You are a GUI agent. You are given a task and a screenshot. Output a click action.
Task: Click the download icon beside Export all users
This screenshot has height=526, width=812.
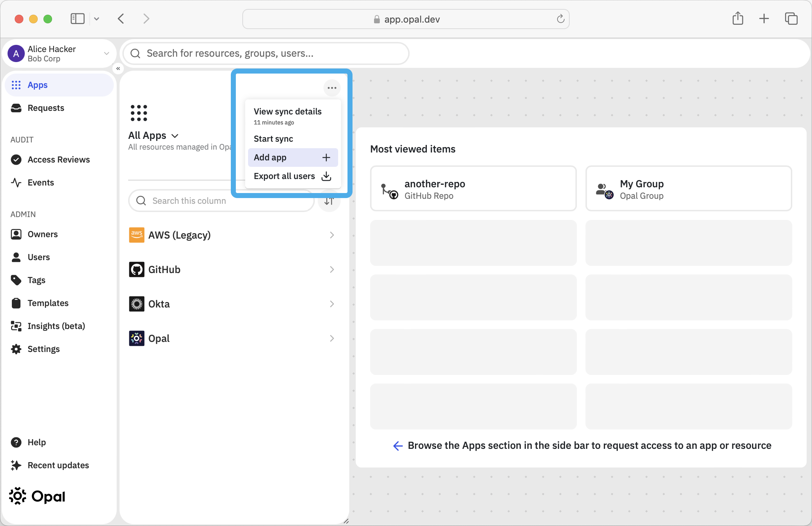[x=326, y=176]
